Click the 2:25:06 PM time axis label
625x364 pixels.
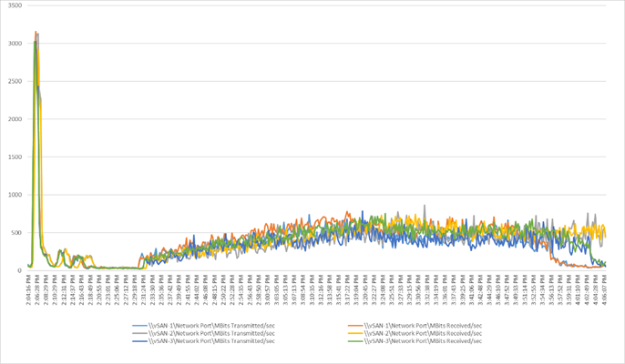pyautogui.click(x=117, y=289)
